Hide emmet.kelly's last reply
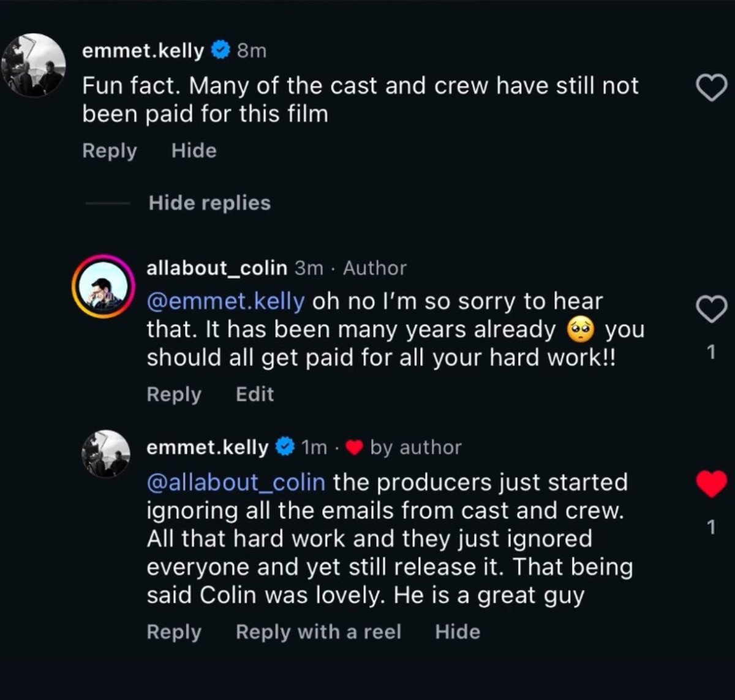Screen dimensions: 735x700 coord(458,632)
